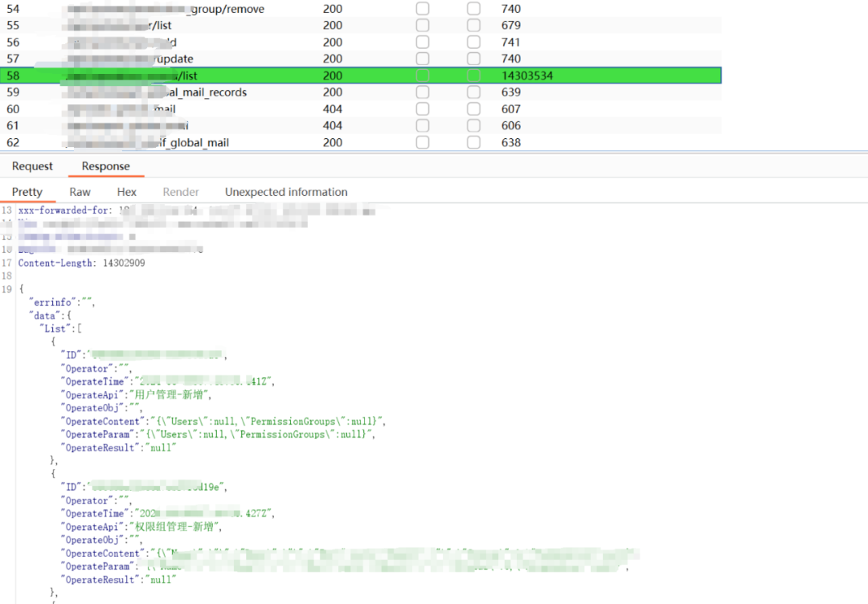
Task: Click the second ID line ending 19e
Action: (x=144, y=487)
